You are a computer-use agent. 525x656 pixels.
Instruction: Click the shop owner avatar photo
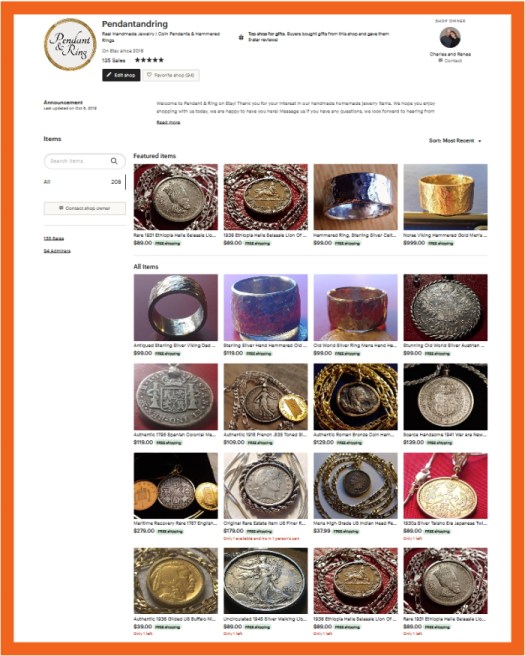tap(450, 38)
